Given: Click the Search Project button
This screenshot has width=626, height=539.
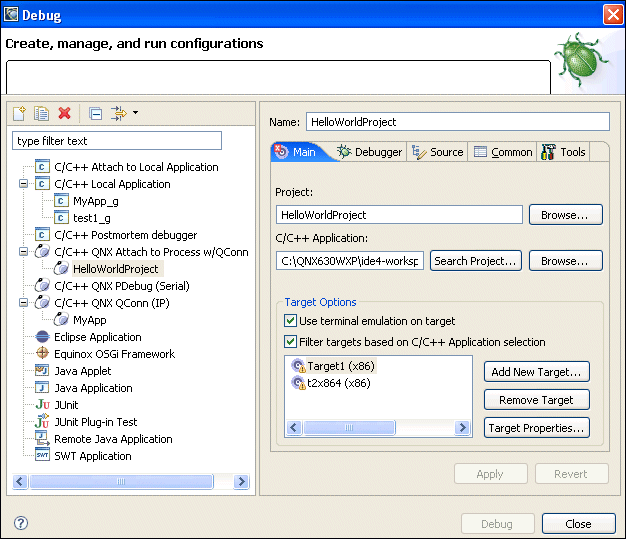Looking at the screenshot, I should coord(477,261).
